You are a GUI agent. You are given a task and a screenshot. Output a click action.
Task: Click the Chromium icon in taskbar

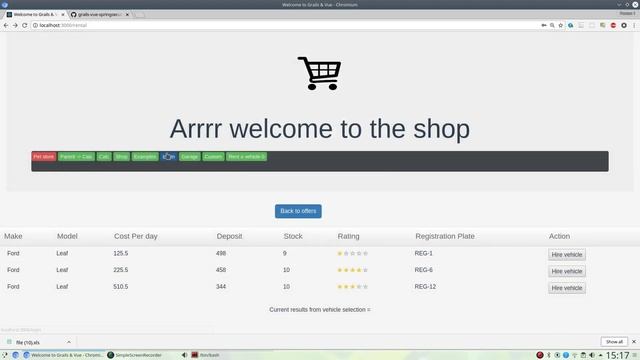coord(16,355)
